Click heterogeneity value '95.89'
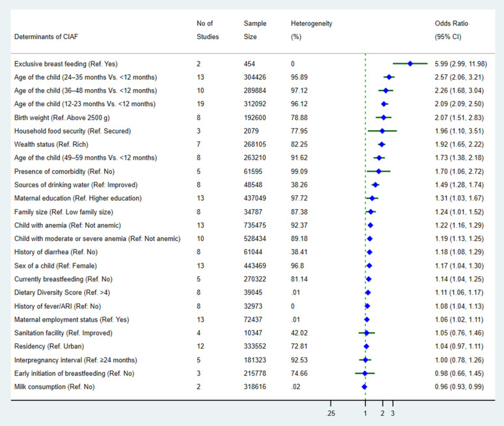 click(x=300, y=78)
